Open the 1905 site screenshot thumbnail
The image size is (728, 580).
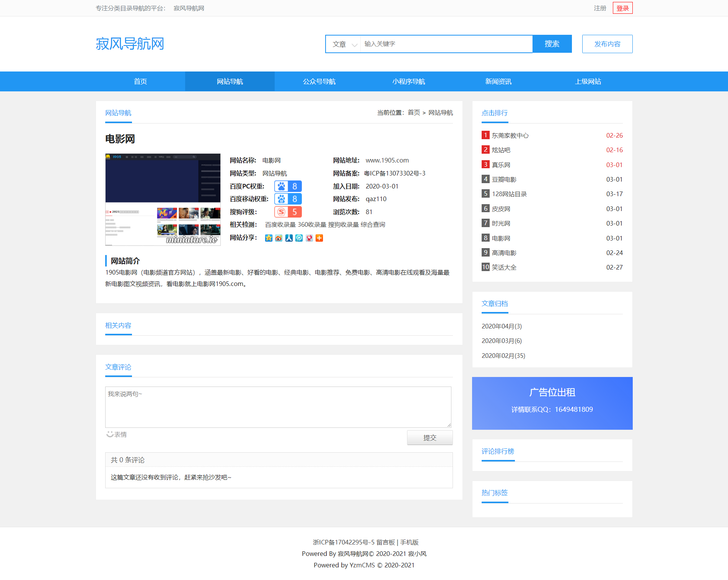click(x=163, y=200)
